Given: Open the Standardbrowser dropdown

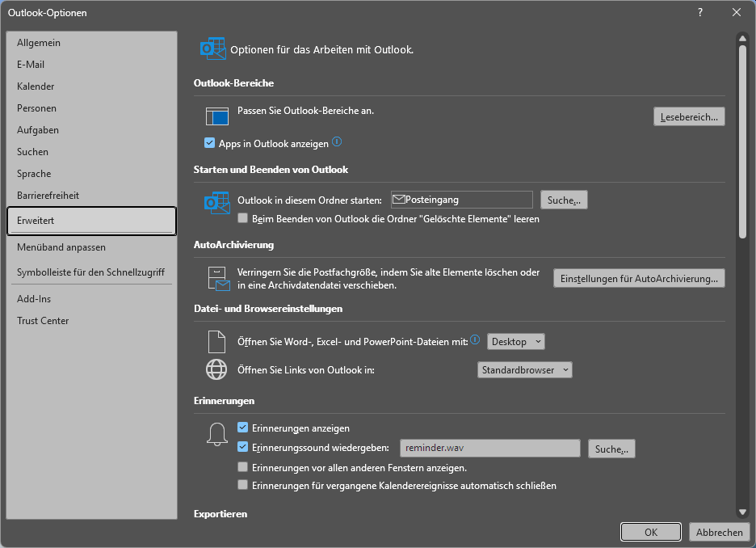Looking at the screenshot, I should 524,370.
